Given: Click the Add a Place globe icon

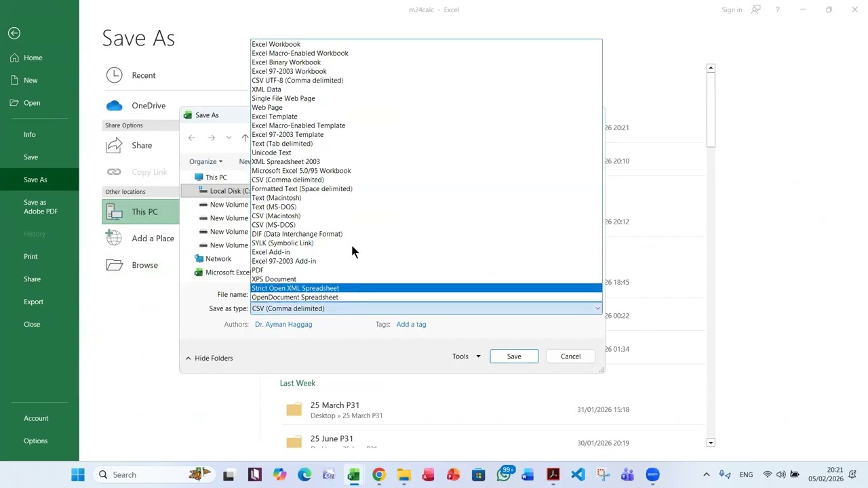Looking at the screenshot, I should pos(114,239).
